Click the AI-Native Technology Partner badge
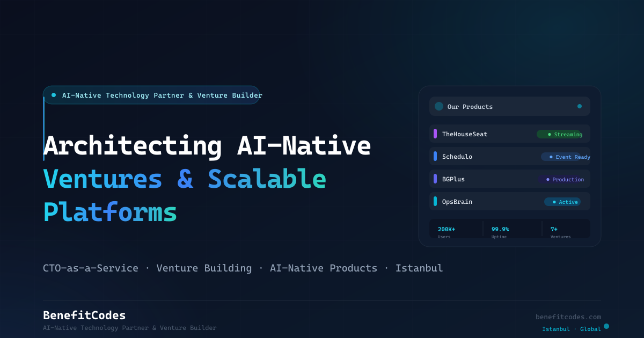The height and width of the screenshot is (338, 644). coord(151,95)
